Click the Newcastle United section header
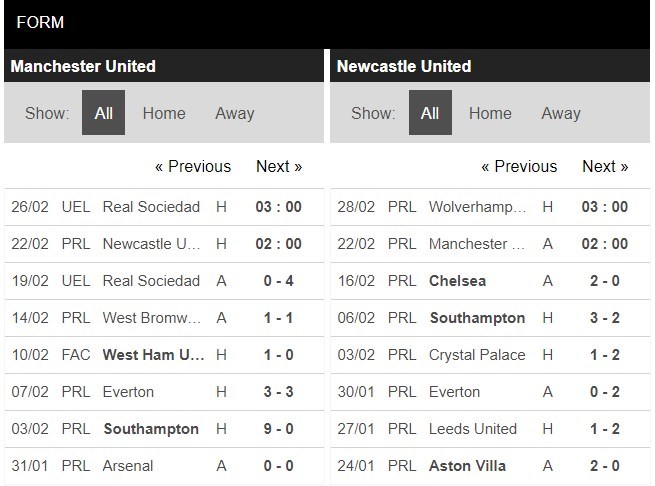 [404, 67]
